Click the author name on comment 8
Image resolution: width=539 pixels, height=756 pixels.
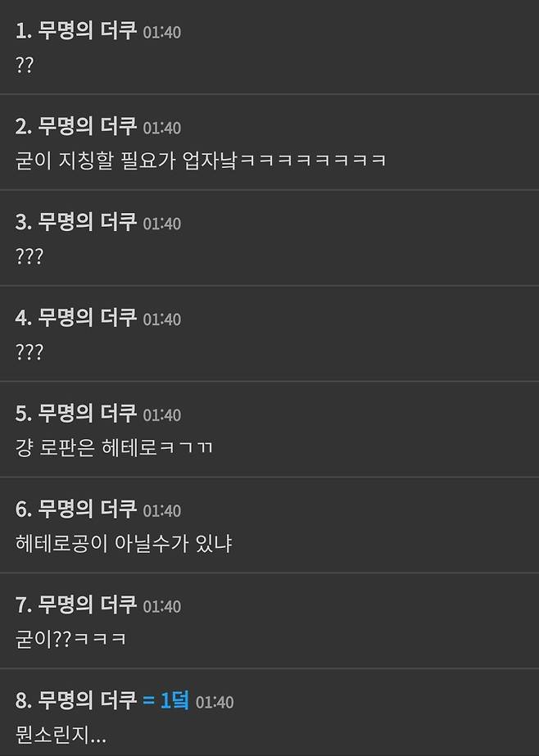pos(88,700)
